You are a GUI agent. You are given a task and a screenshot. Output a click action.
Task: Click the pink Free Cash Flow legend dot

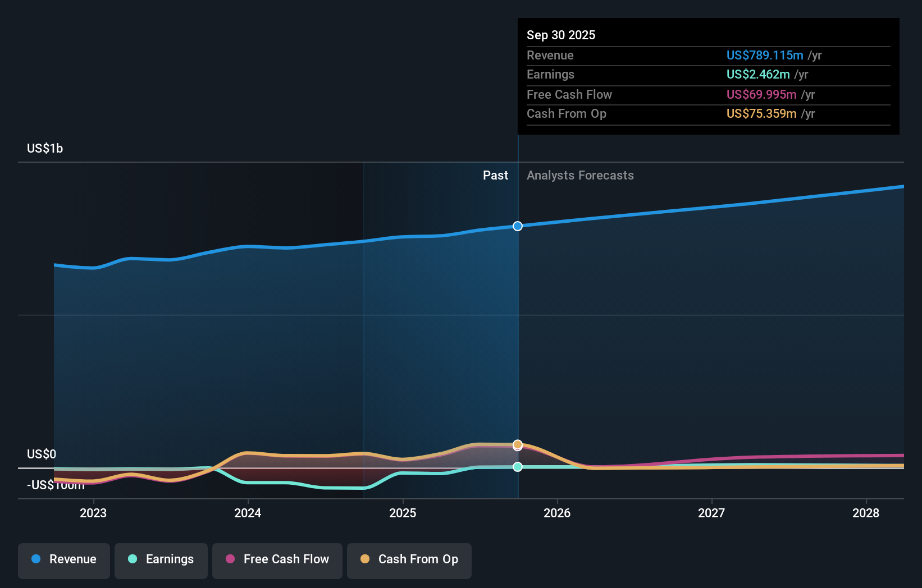pos(230,560)
